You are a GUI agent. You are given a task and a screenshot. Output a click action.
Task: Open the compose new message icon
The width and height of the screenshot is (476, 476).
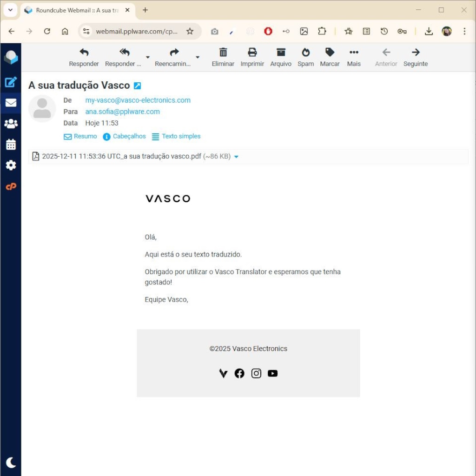(11, 82)
